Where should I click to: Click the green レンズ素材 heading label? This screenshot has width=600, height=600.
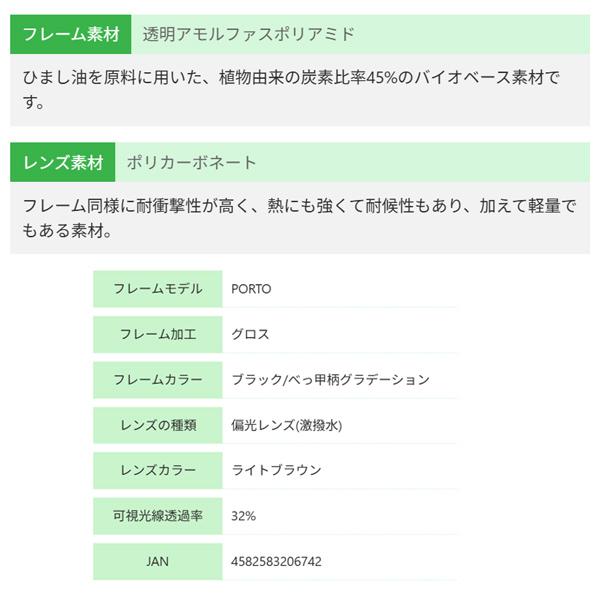coord(64,162)
